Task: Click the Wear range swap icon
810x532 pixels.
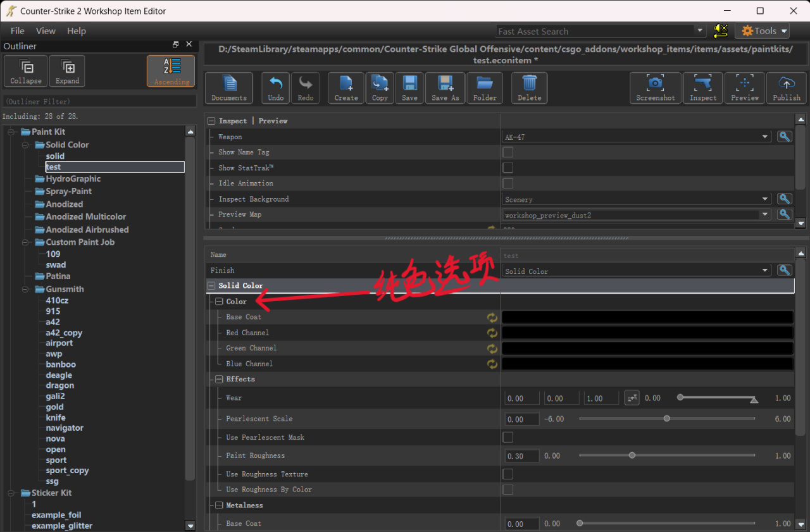Action: click(632, 398)
